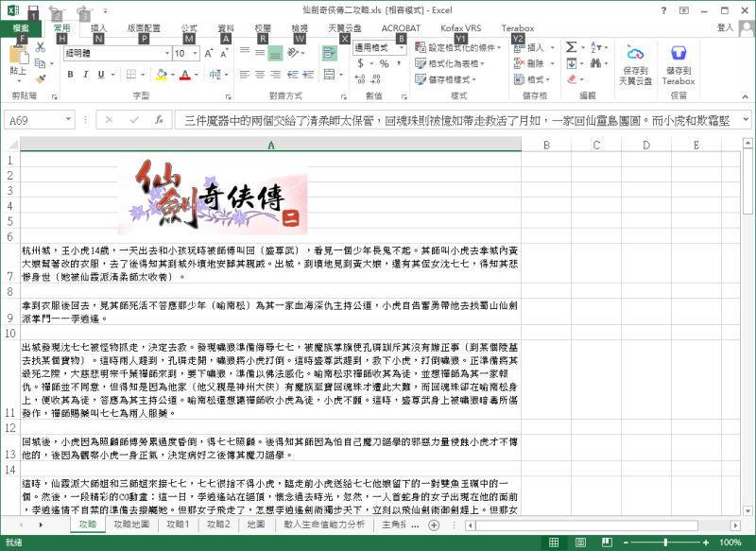Image resolution: width=756 pixels, height=551 pixels.
Task: Open Sort and Filter (A-Z) tool
Action: click(595, 47)
